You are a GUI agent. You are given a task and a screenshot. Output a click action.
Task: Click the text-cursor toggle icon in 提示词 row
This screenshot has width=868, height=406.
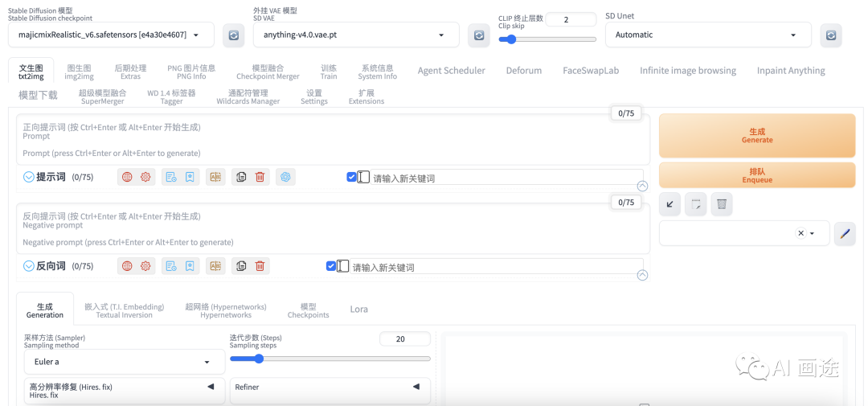click(364, 177)
